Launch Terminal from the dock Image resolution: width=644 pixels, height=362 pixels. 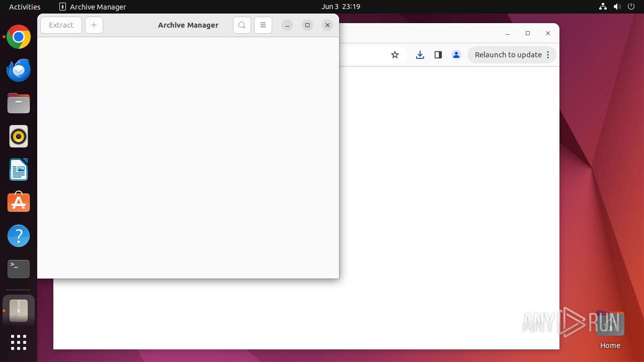point(19,269)
